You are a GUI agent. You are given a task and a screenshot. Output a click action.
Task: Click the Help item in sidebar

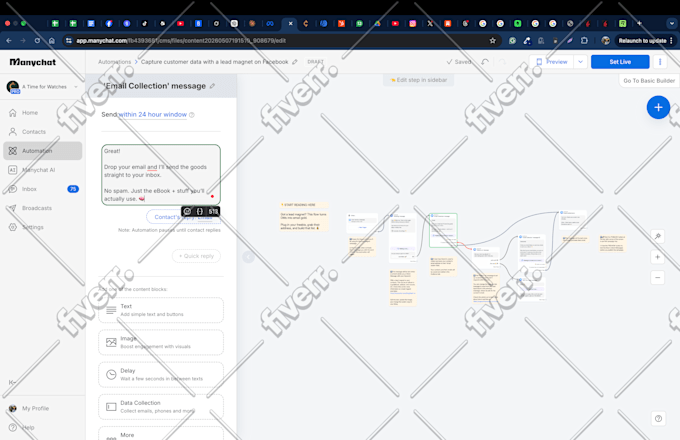[28, 427]
